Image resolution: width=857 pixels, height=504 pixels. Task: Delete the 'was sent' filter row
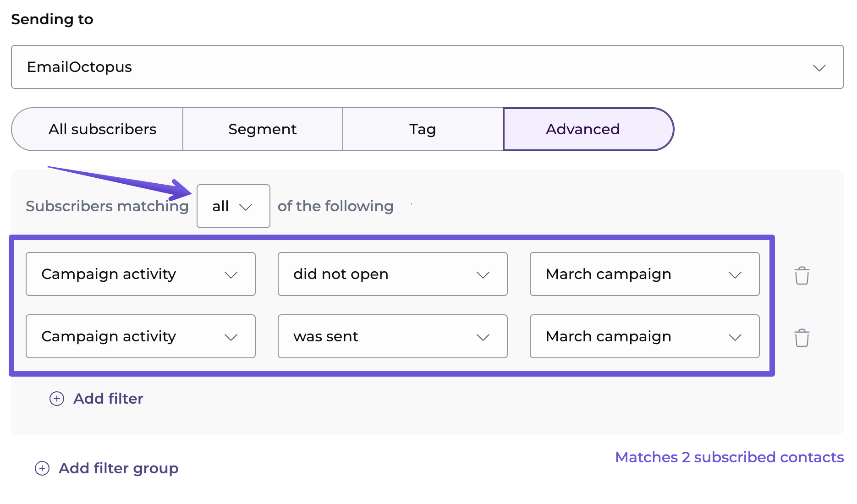tap(802, 338)
